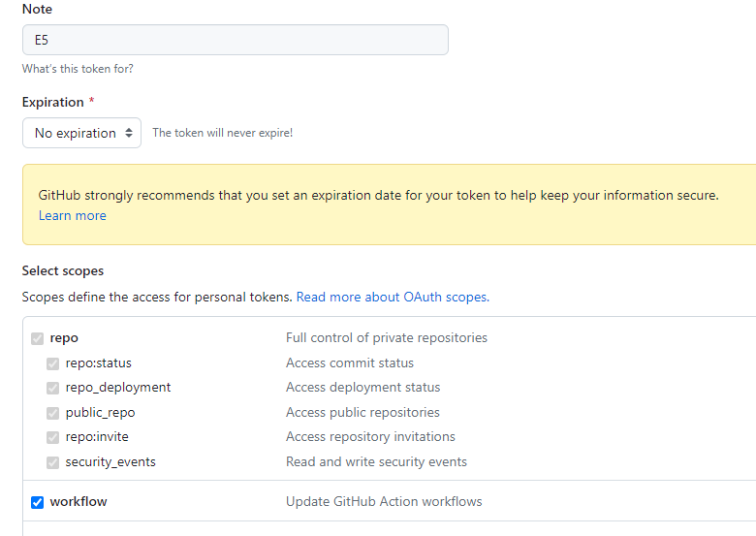
Task: Open the Learn more link
Action: point(73,215)
